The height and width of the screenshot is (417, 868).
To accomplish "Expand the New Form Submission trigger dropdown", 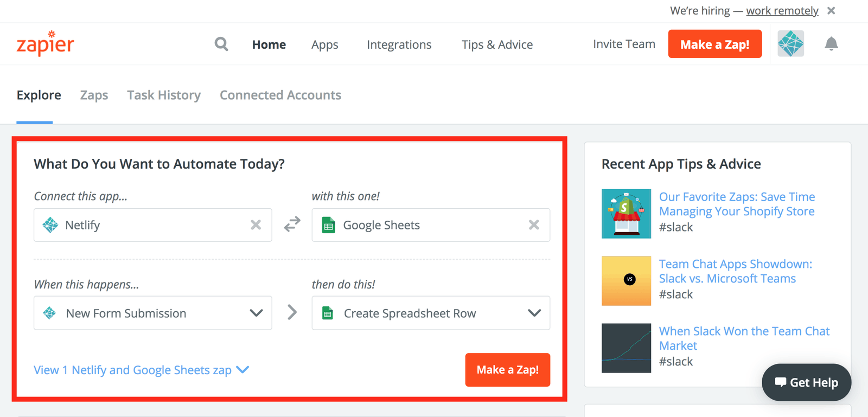I will point(256,313).
